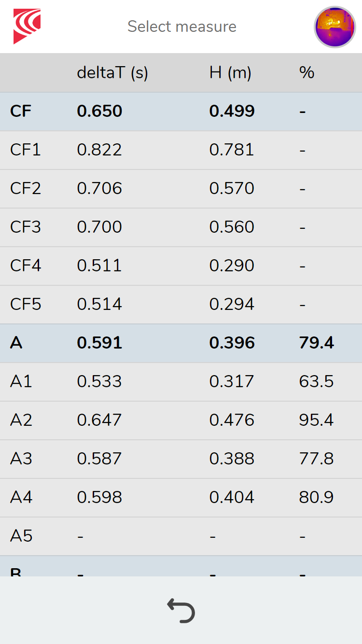Choose measure A1 with 63.5 percent
This screenshot has height=644, width=362.
pyautogui.click(x=181, y=382)
